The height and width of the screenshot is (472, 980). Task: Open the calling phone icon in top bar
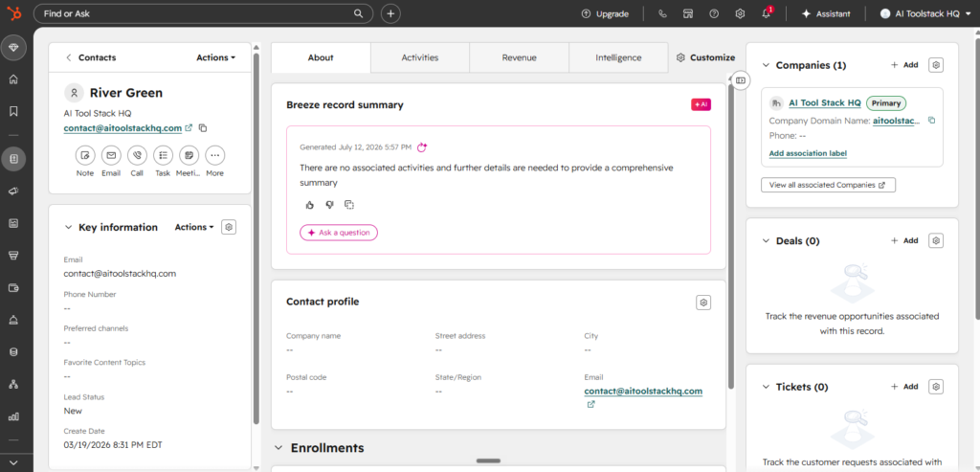click(x=662, y=13)
